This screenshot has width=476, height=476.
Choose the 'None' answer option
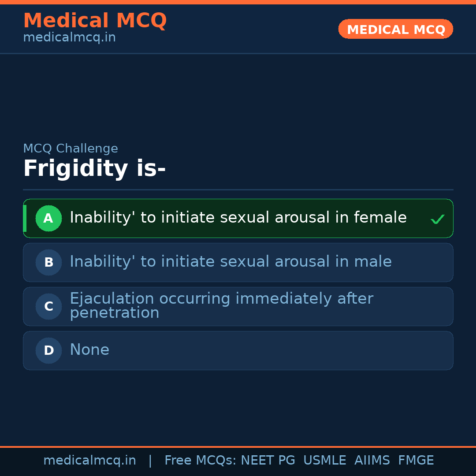(89, 350)
